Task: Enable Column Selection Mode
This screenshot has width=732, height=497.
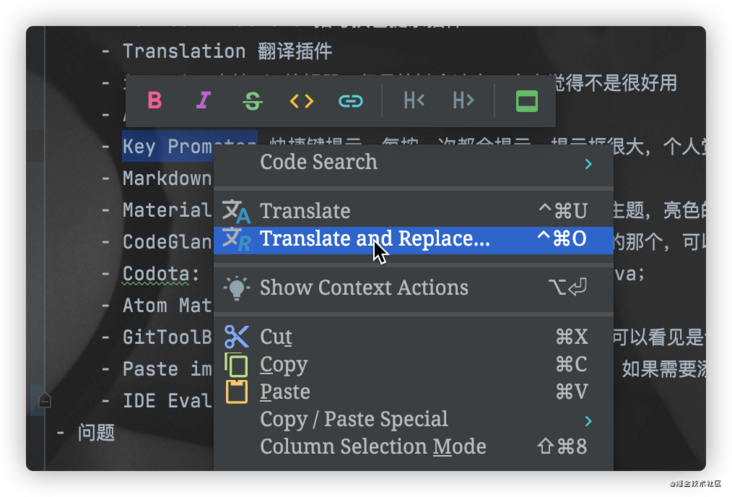Action: pos(413,447)
